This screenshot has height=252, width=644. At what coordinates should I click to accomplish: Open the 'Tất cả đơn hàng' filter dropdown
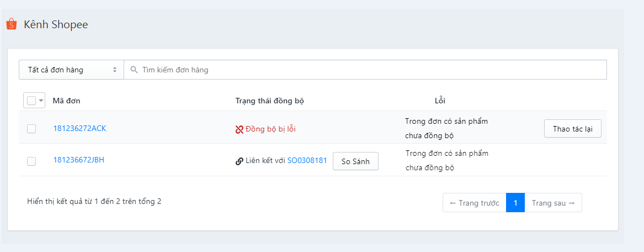click(x=72, y=70)
